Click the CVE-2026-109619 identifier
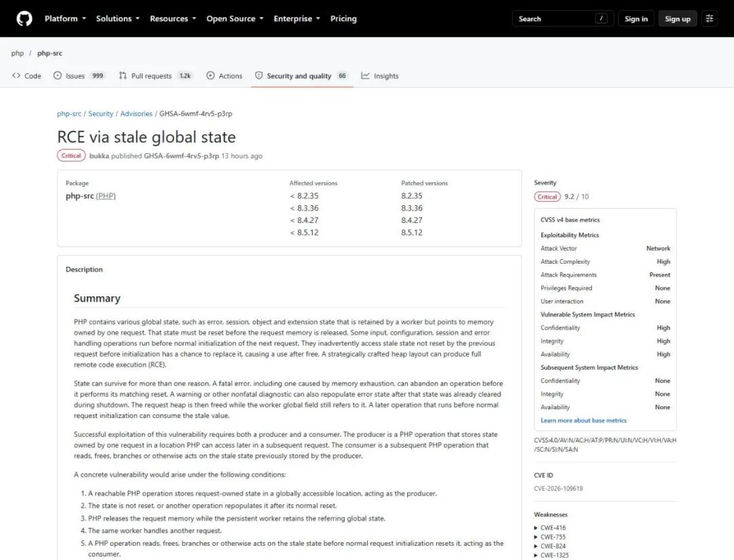Viewport: 734px width, 560px height. 559,489
